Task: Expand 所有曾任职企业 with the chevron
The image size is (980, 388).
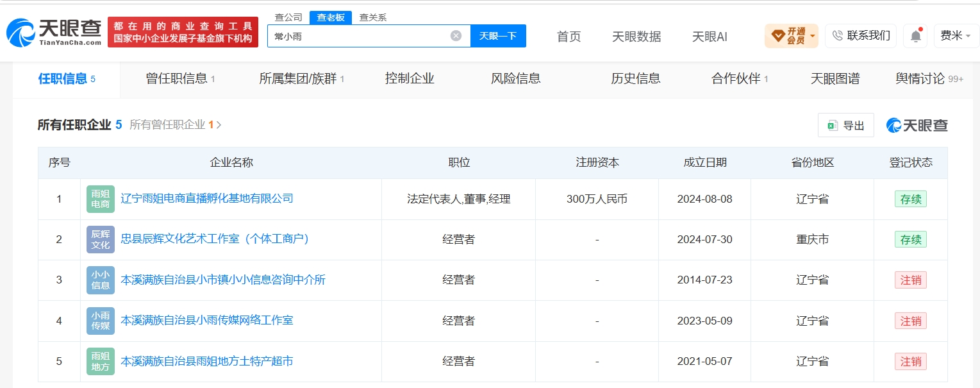Action: click(x=219, y=125)
